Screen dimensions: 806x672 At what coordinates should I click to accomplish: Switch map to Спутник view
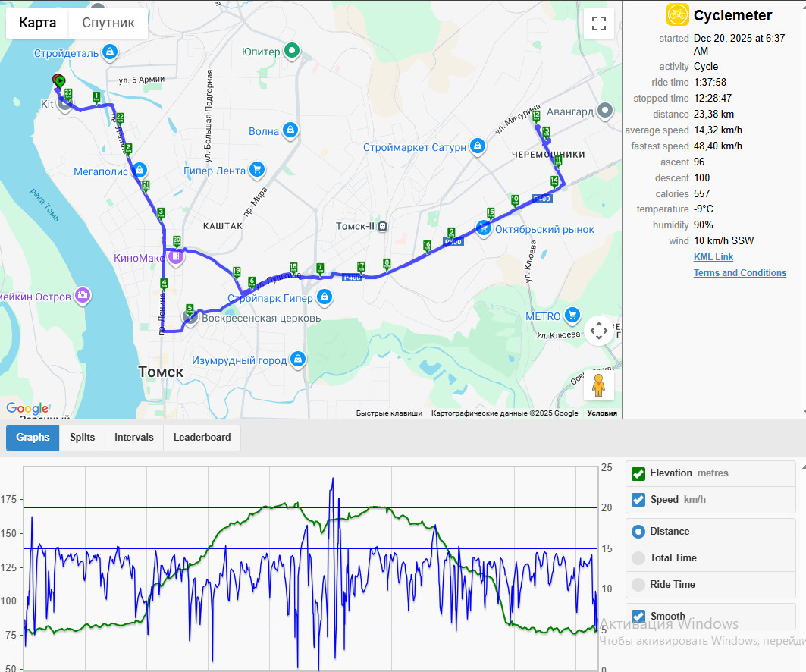(x=108, y=24)
